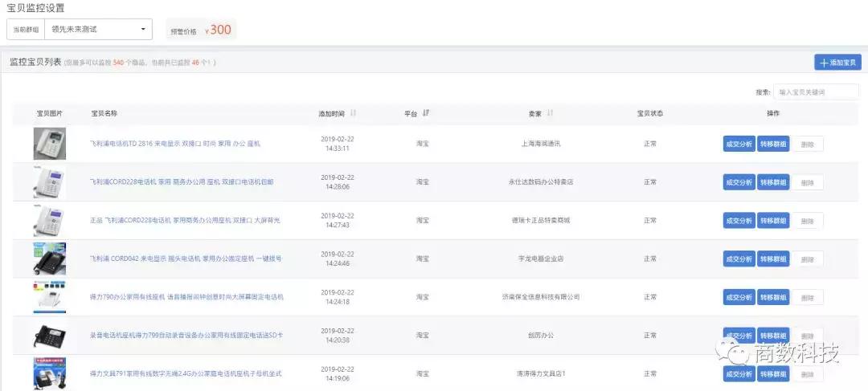Select seller cell 济南保全信息科技有限公司
The width and height of the screenshot is (868, 391).
coord(541,297)
